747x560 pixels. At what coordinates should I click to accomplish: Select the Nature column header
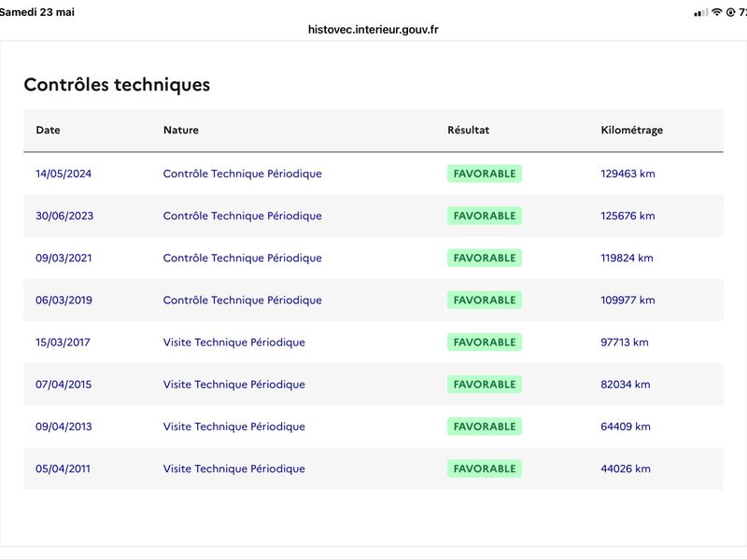(x=181, y=130)
